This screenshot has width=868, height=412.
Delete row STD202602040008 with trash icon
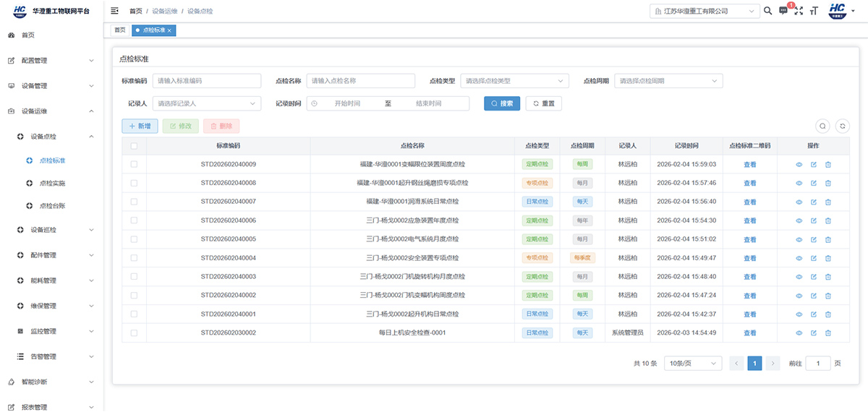[828, 183]
